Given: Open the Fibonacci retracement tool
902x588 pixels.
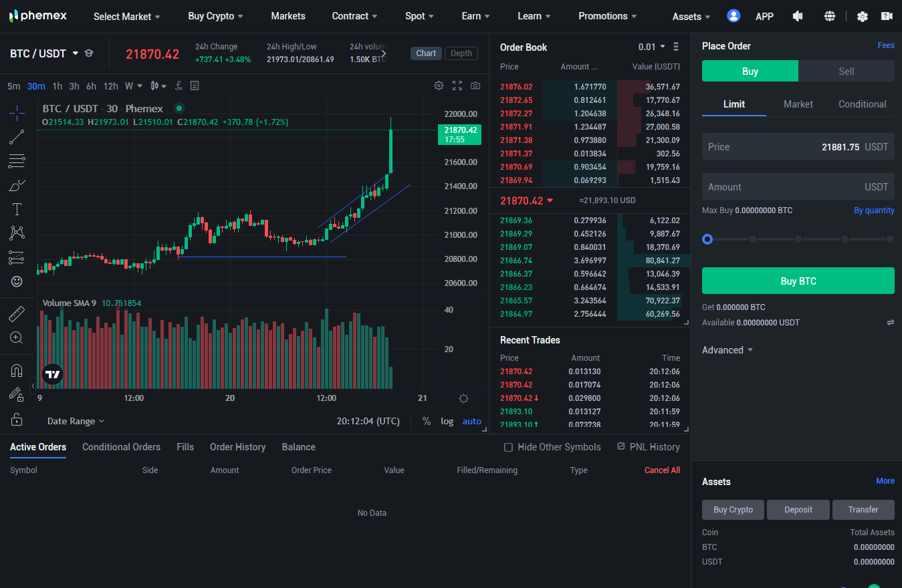Looking at the screenshot, I should 17,161.
